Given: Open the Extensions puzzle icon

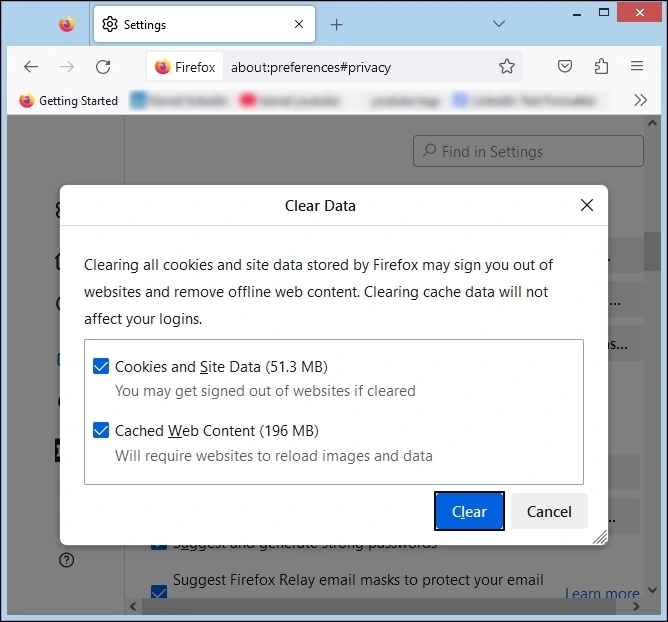Looking at the screenshot, I should 601,66.
